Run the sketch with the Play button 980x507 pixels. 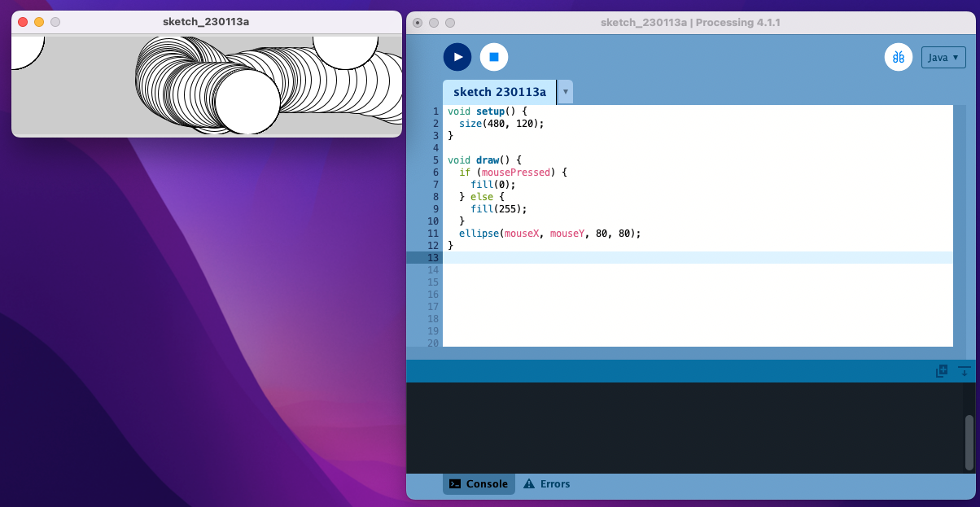point(457,57)
